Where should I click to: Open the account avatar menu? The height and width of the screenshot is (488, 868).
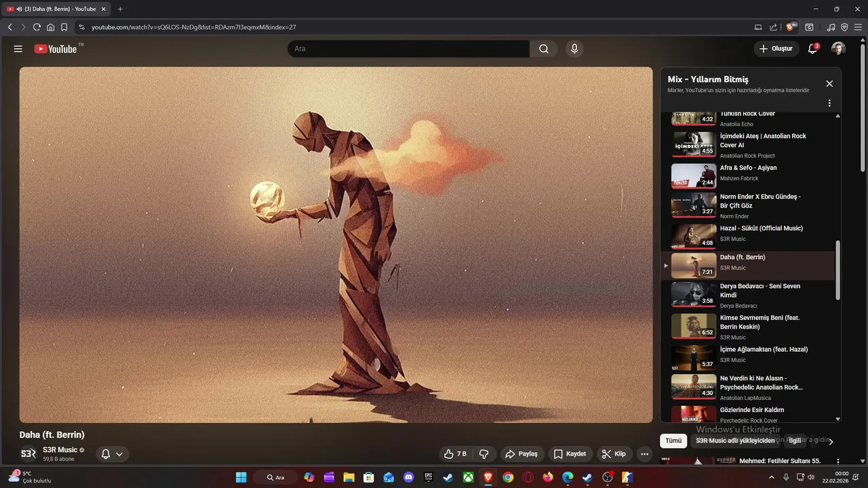pyautogui.click(x=838, y=49)
